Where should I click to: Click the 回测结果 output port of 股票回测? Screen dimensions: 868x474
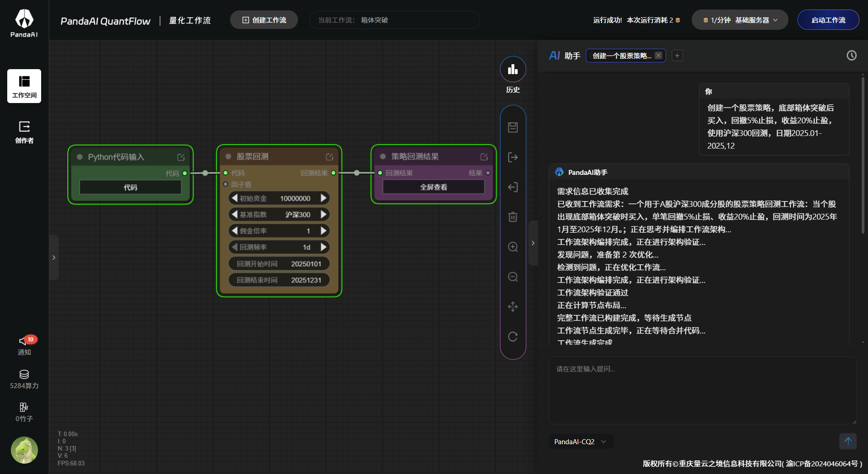point(334,173)
